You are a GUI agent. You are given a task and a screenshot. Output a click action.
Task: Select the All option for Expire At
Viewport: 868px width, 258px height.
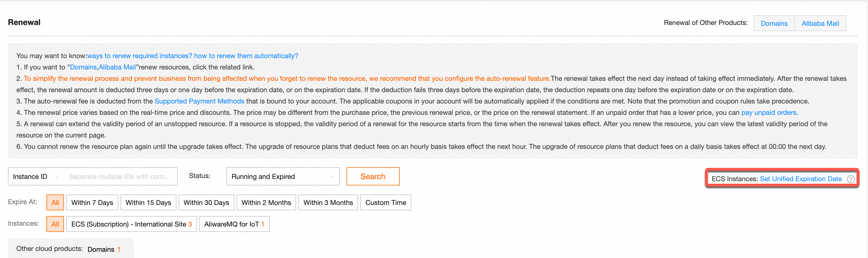click(x=55, y=202)
